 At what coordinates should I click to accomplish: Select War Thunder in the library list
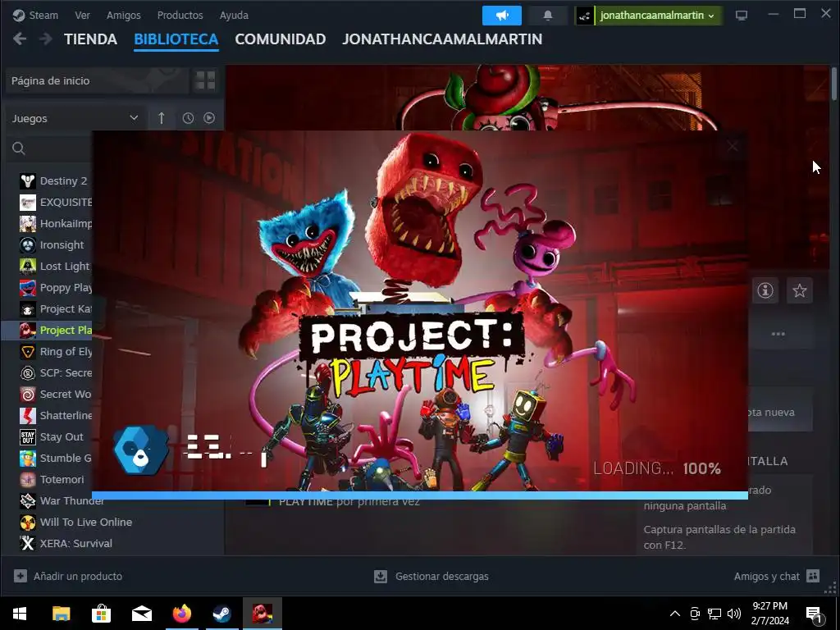point(62,501)
